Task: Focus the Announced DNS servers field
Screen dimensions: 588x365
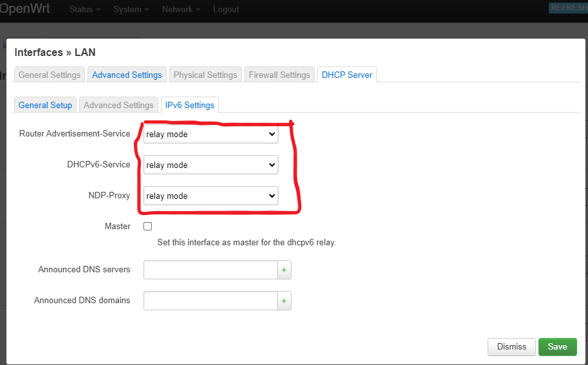Action: tap(210, 270)
